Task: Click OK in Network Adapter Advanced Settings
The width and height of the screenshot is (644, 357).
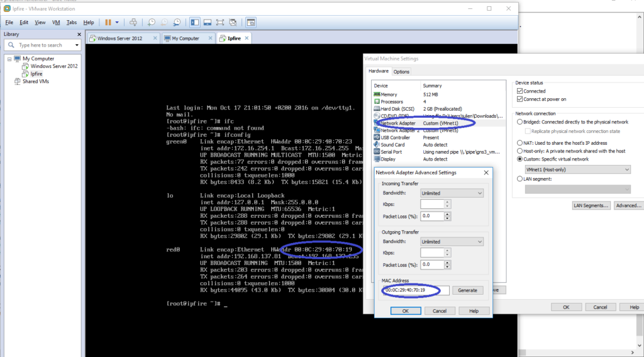Action: coord(406,311)
